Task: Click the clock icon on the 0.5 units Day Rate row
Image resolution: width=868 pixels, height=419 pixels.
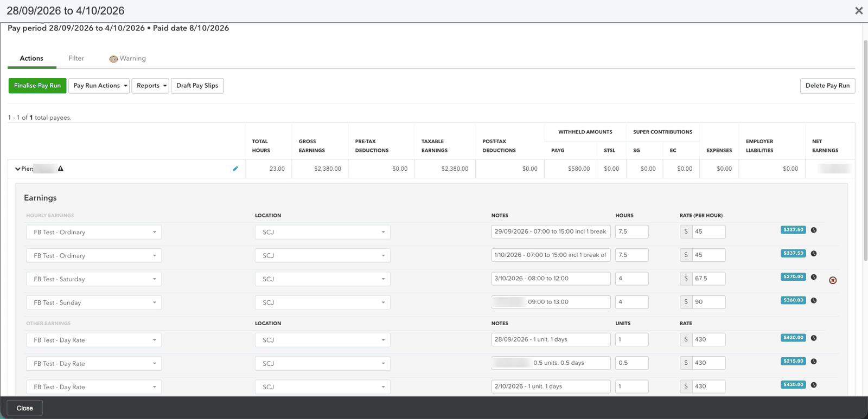Action: click(814, 362)
